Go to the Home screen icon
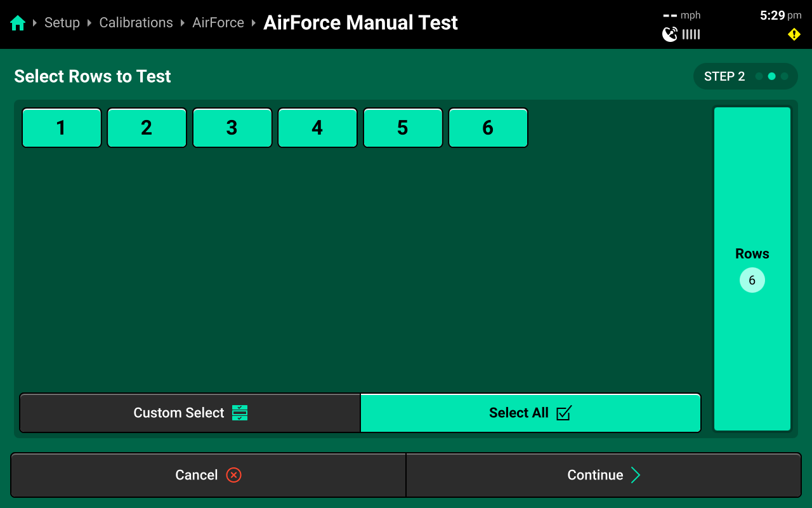 [18, 23]
